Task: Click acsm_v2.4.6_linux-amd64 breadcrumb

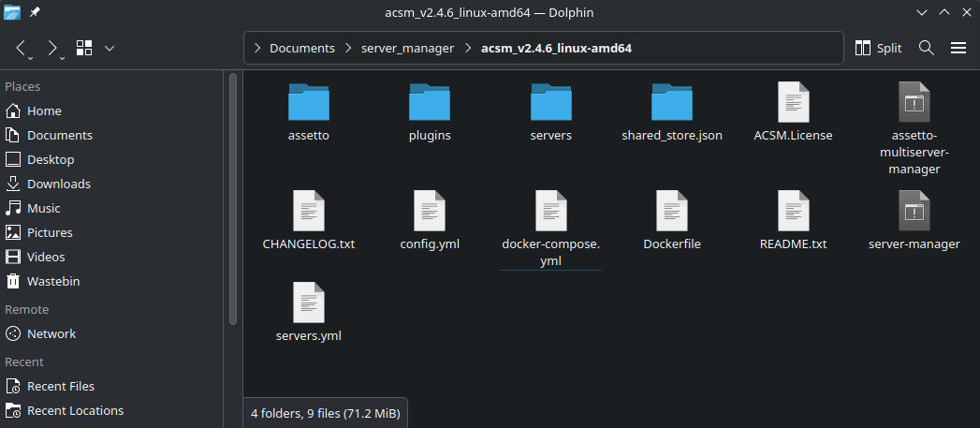Action: [x=556, y=48]
